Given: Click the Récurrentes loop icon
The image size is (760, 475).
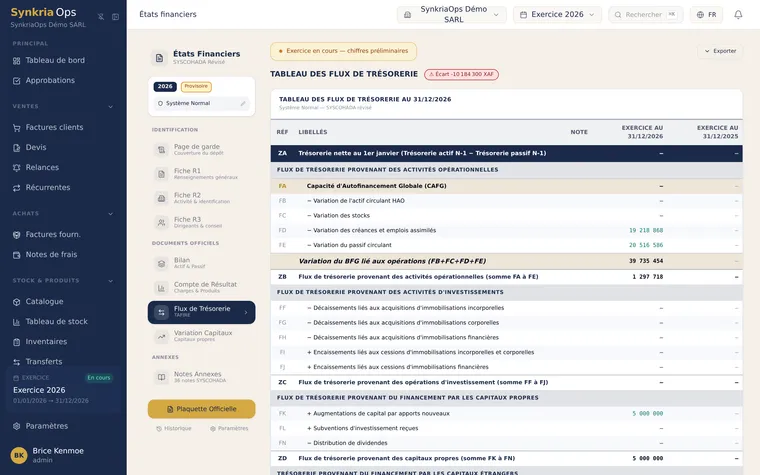Looking at the screenshot, I should [x=16, y=188].
